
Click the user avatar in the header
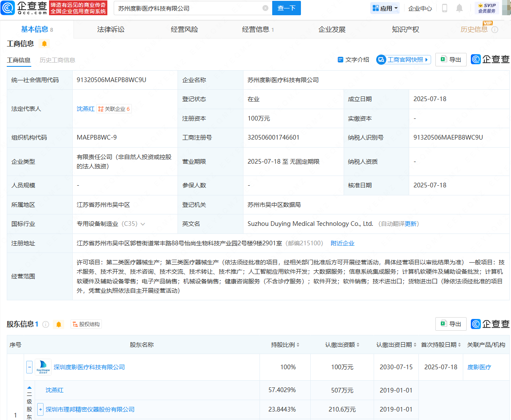(506, 8)
